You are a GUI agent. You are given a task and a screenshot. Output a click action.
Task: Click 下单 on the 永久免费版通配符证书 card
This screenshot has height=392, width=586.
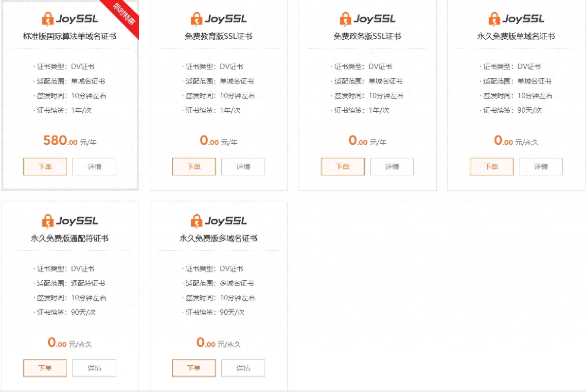coord(45,368)
